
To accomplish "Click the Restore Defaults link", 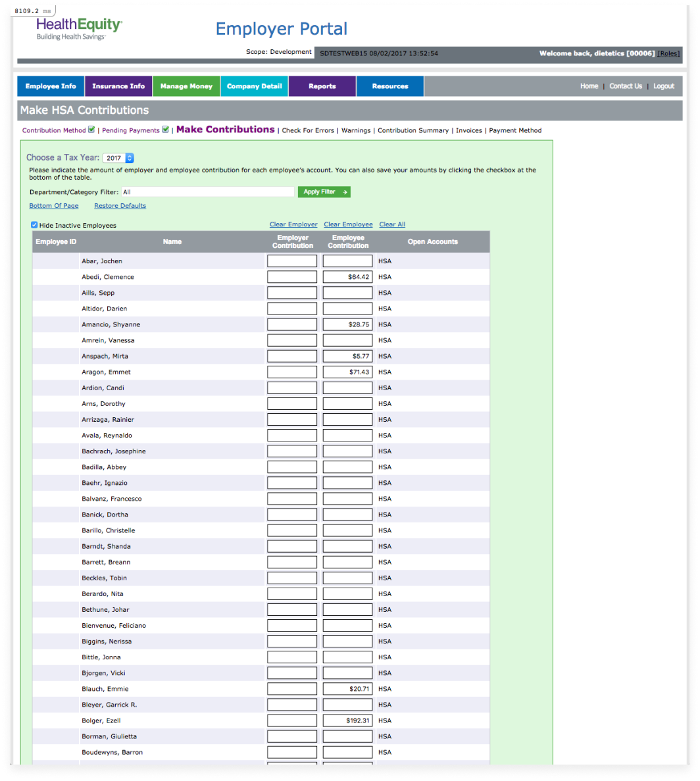I will pyautogui.click(x=120, y=206).
